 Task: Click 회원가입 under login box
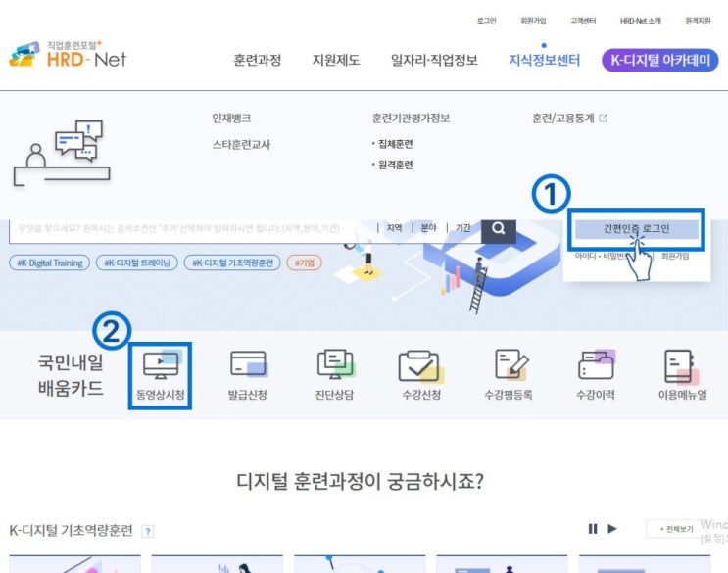pos(675,256)
